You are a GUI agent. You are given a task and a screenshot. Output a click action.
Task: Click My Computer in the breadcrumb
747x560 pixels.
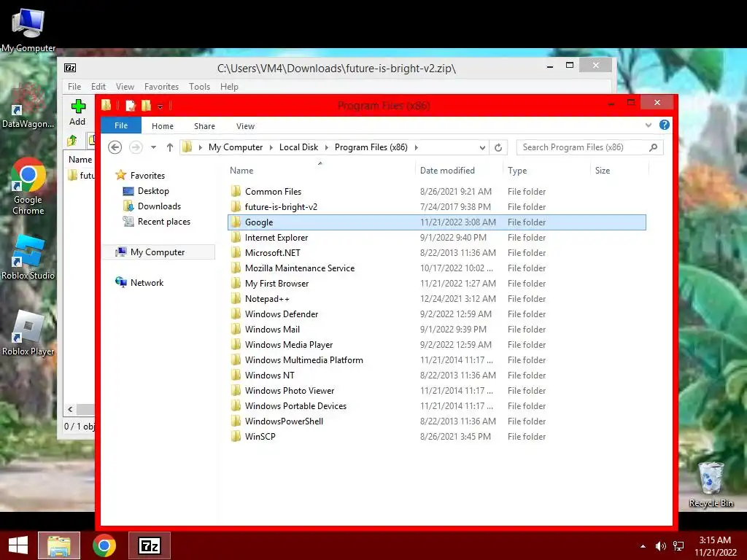(x=236, y=147)
